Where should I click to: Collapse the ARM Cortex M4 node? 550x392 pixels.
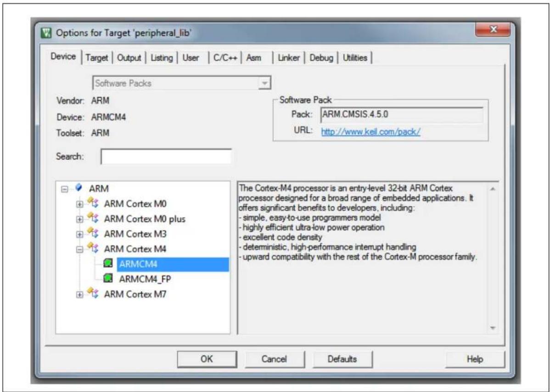(79, 250)
